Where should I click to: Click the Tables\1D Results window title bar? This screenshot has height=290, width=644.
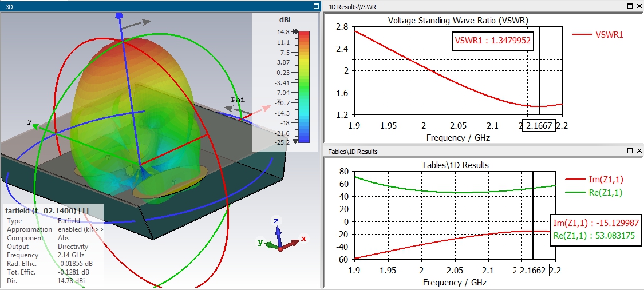(484, 152)
